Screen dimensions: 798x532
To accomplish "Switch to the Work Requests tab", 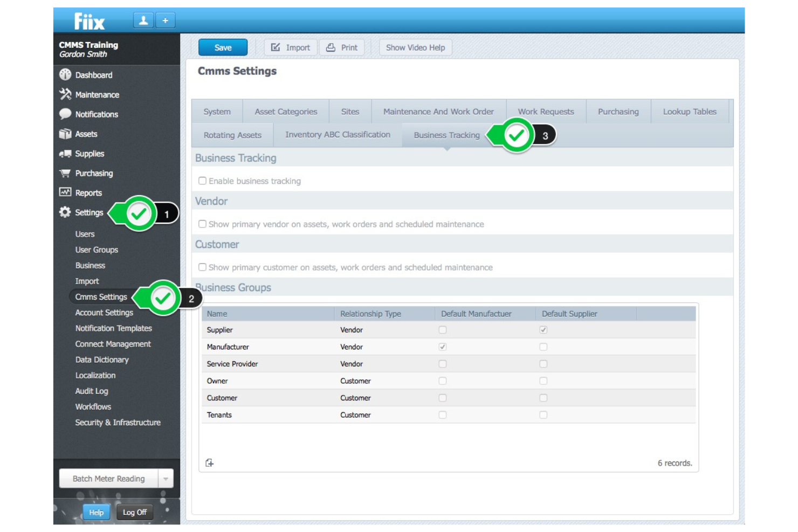I will (546, 111).
